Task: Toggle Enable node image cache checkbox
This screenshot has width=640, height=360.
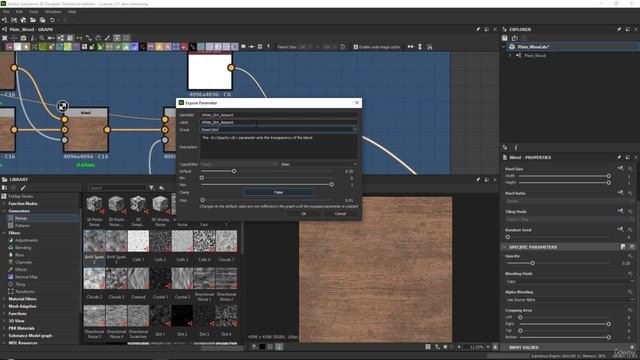Action: (x=356, y=47)
